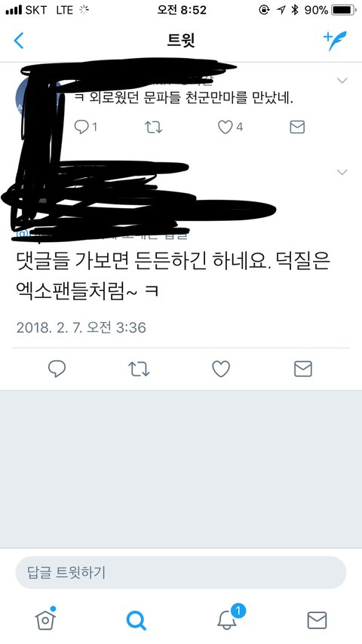Viewport: 362px width, 644px height.
Task: Share first tweet via message envelope icon
Action: [297, 127]
